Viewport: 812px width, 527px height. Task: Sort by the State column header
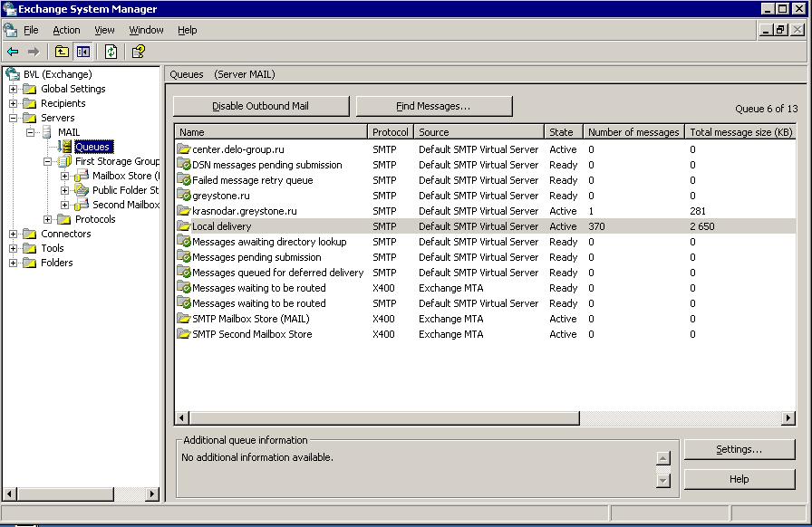(564, 132)
